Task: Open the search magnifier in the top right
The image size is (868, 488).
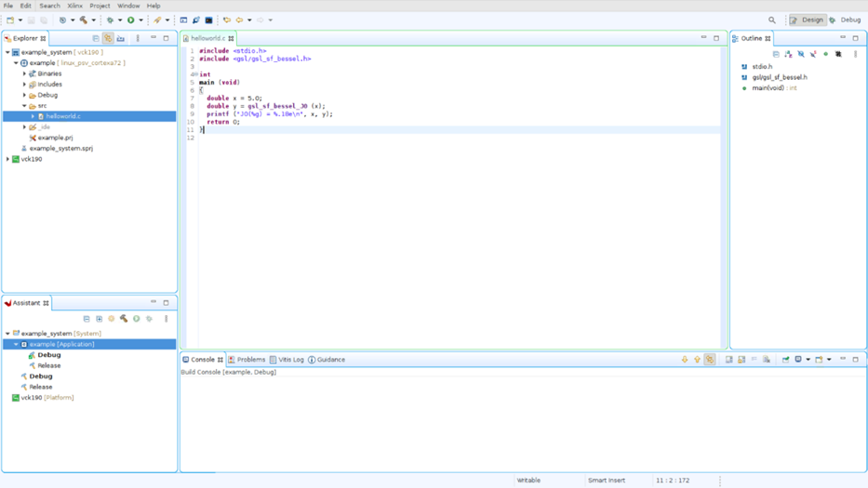Action: click(771, 20)
